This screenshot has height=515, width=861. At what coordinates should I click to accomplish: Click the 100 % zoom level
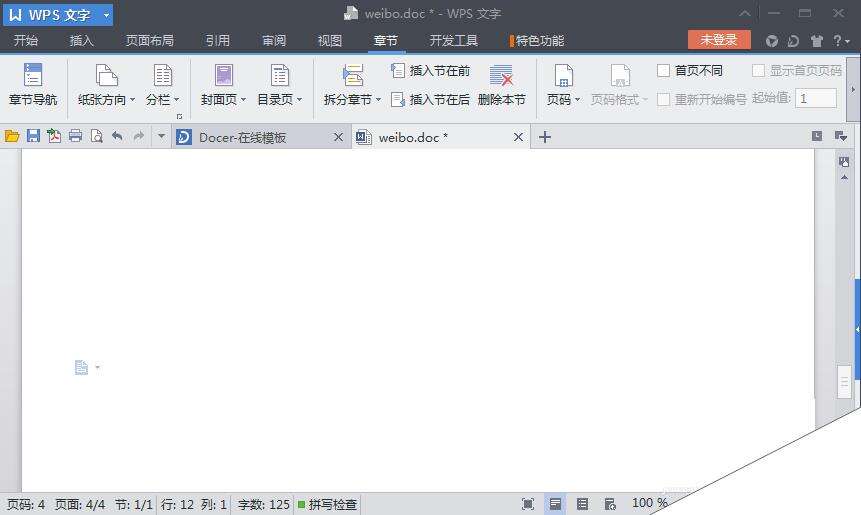coord(650,503)
